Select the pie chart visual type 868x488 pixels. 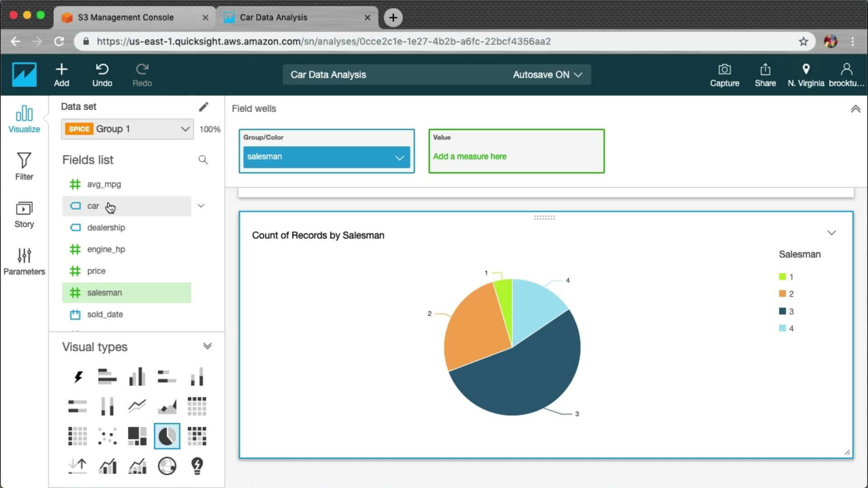pyautogui.click(x=167, y=436)
